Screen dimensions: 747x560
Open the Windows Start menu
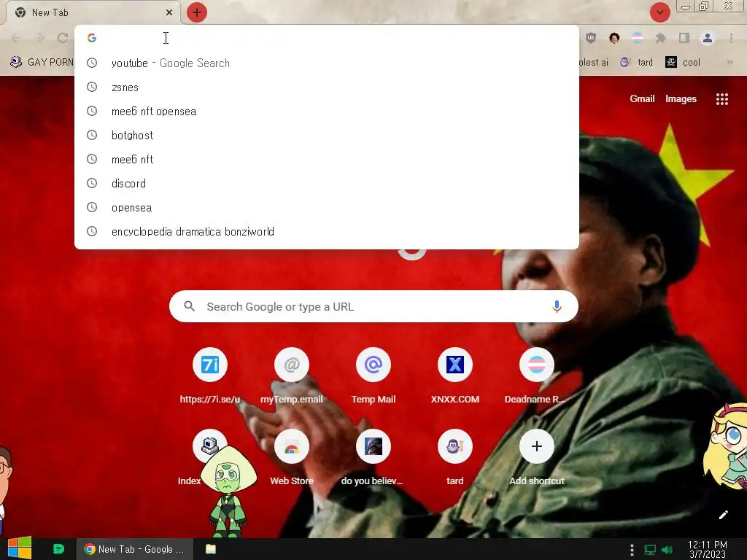(20, 548)
